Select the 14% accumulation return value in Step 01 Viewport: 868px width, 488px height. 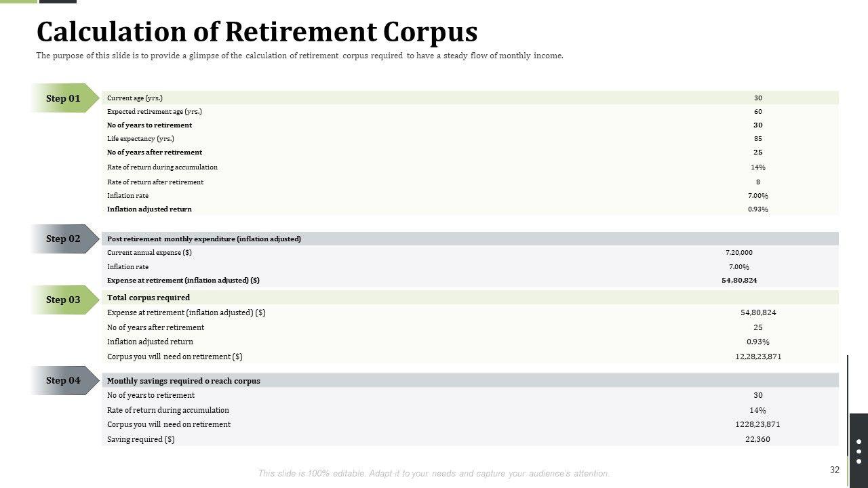tap(757, 167)
